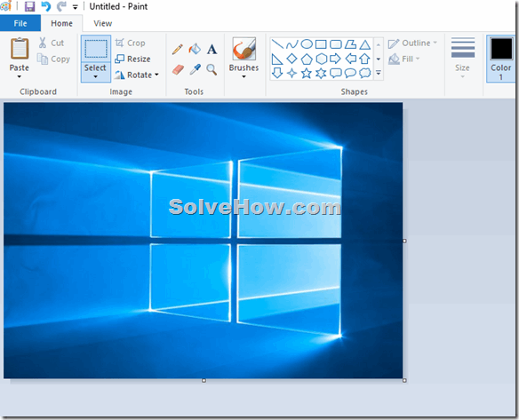Click the Redo arrow icon
This screenshot has height=420, width=519.
61,6
